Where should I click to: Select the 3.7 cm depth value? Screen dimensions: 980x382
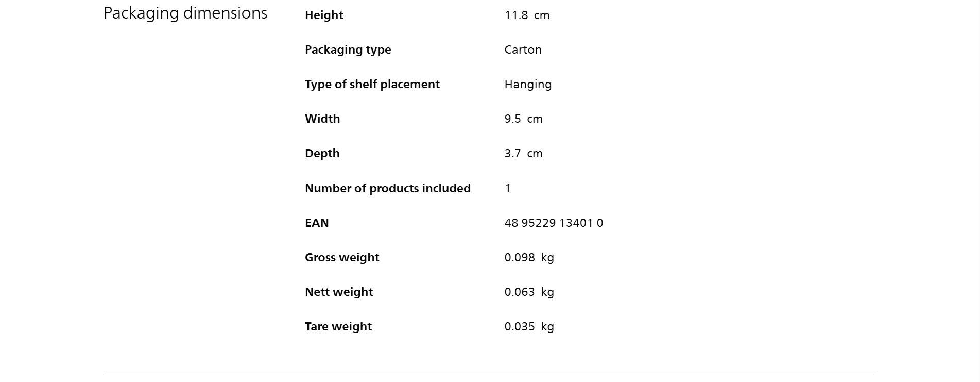pyautogui.click(x=523, y=154)
